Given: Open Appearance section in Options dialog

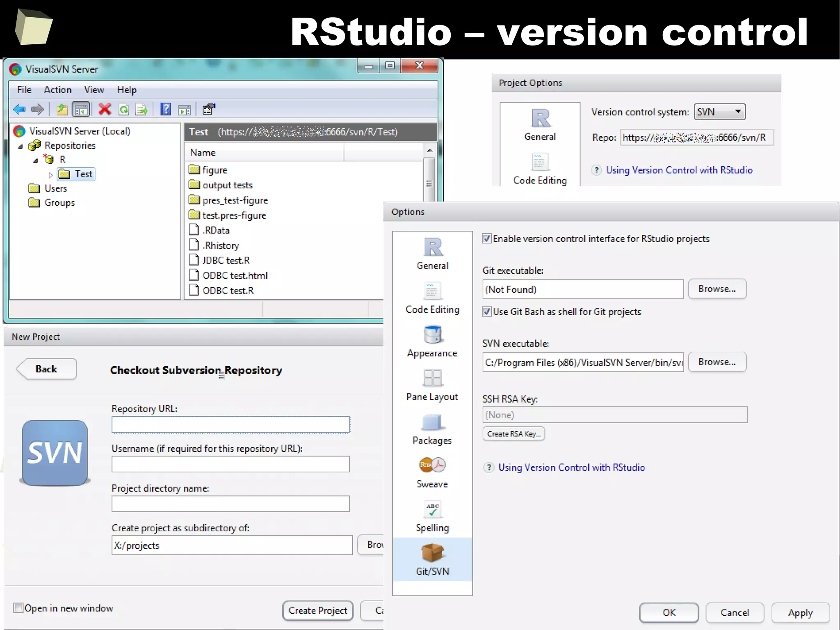Looking at the screenshot, I should coord(432,341).
